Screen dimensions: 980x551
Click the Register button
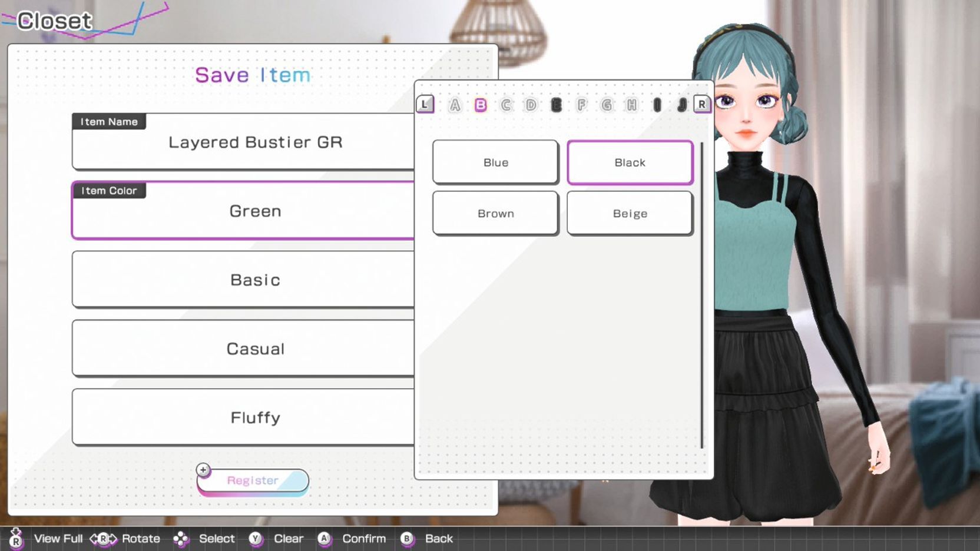click(253, 480)
